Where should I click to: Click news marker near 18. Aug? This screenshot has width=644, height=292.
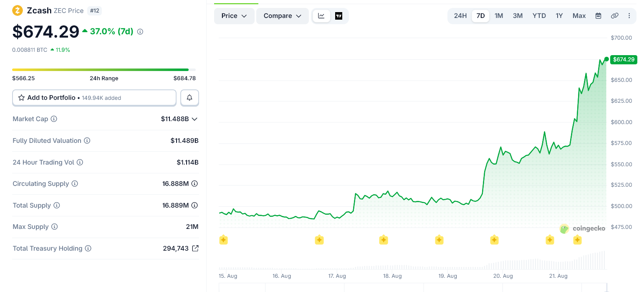[x=384, y=240]
